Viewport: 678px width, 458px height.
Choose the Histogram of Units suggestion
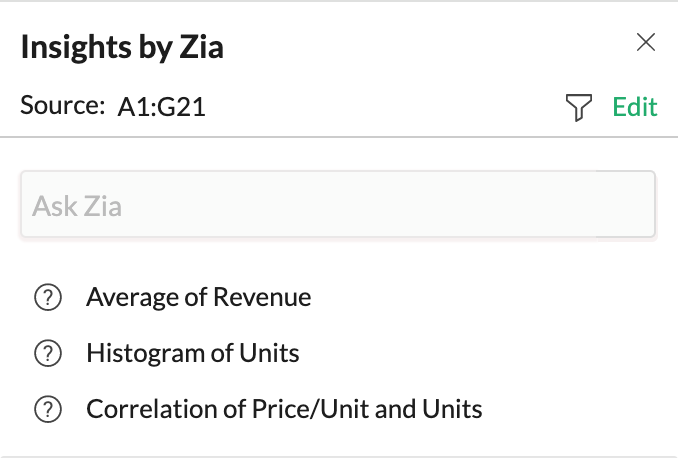click(192, 353)
